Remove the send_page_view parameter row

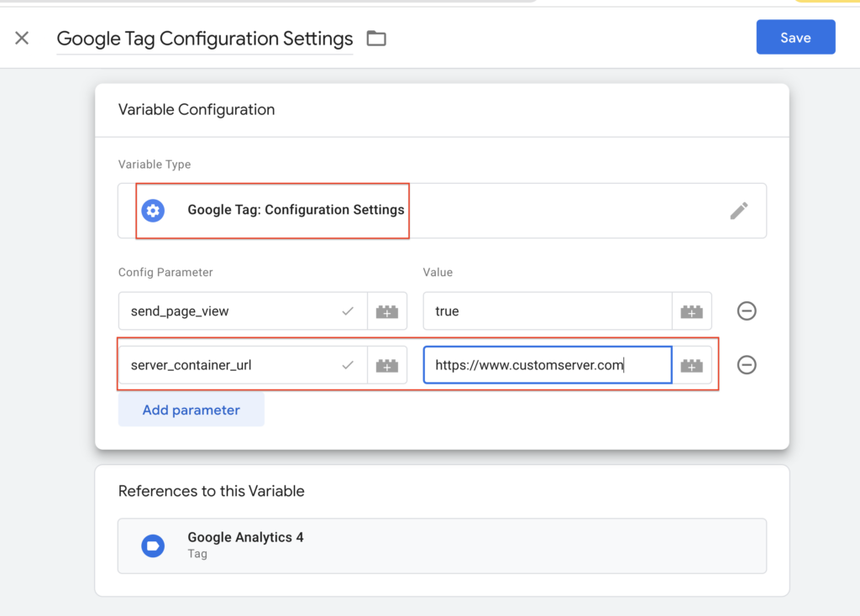click(746, 311)
